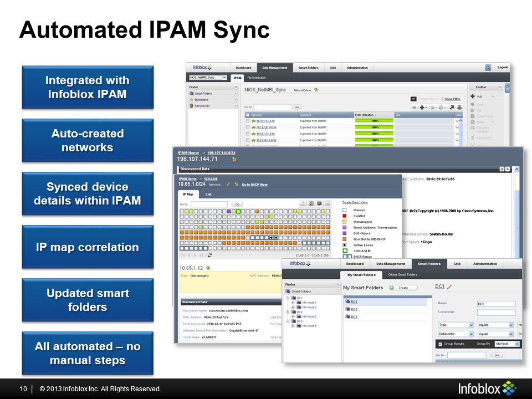Screen dimensions: 532x399
Task: Open Data Management tab in top window
Action: (274, 68)
